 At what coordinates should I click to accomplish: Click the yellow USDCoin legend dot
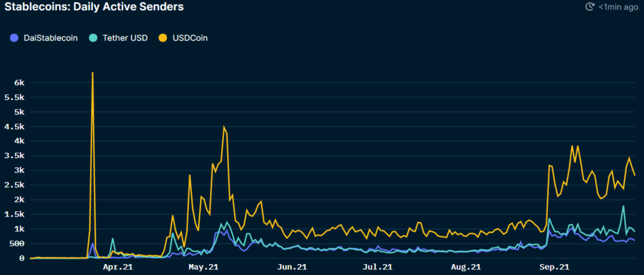[x=163, y=38]
